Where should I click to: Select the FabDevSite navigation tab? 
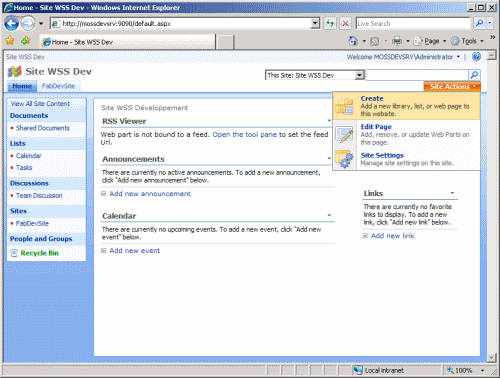click(x=58, y=86)
